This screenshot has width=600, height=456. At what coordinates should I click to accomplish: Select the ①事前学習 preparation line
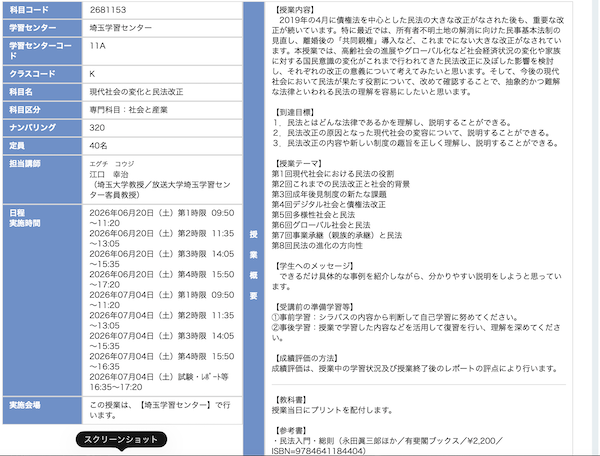[x=395, y=317]
